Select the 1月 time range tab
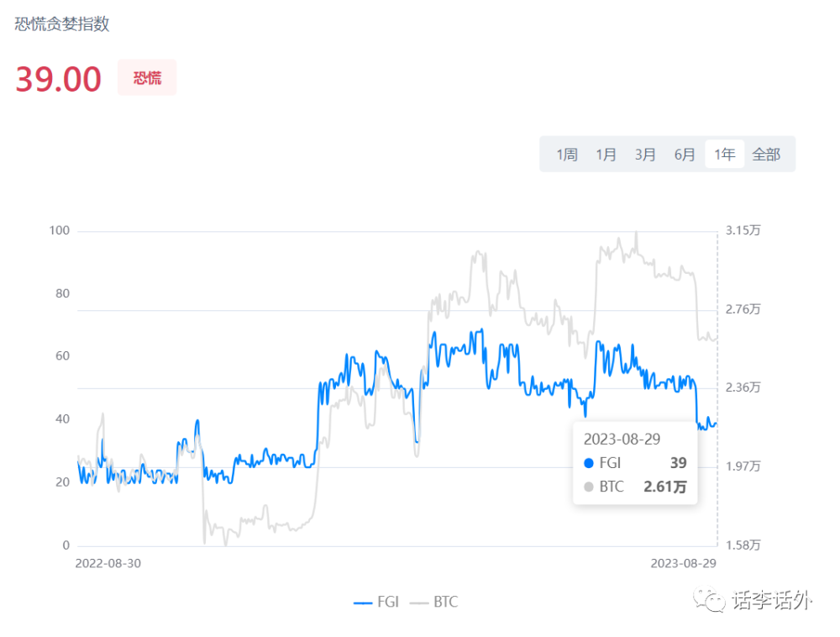This screenshot has width=840, height=637. pos(606,155)
